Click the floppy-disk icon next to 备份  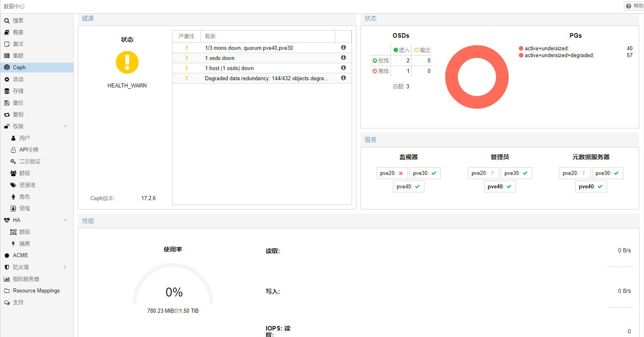click(x=7, y=102)
